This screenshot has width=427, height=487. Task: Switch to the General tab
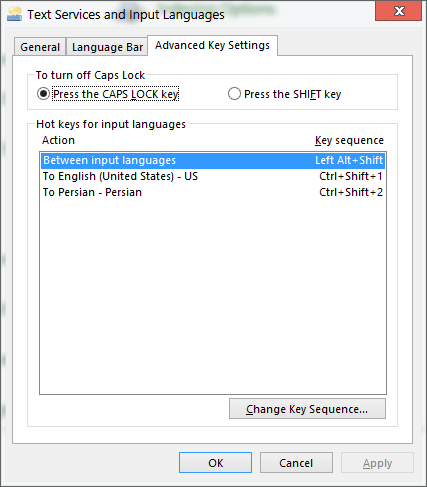click(x=40, y=47)
